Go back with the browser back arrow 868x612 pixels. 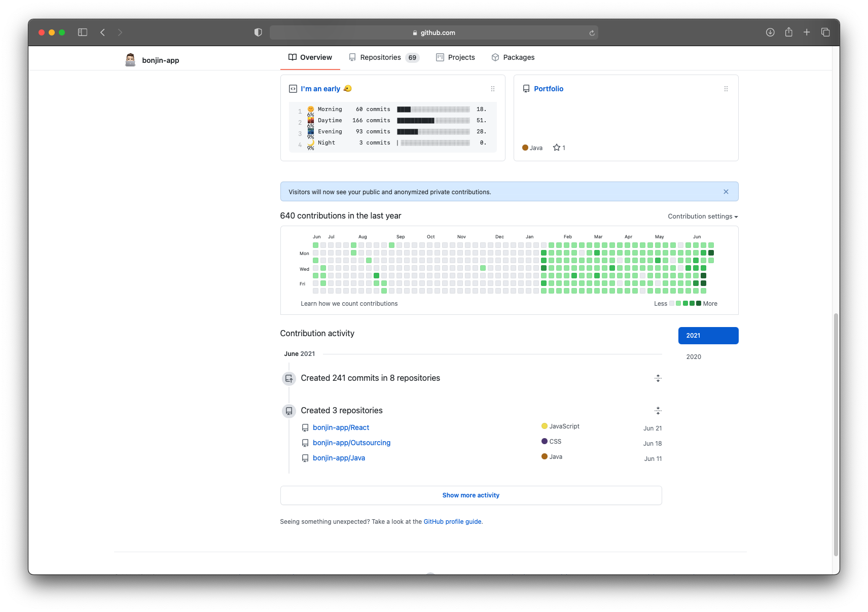(102, 32)
